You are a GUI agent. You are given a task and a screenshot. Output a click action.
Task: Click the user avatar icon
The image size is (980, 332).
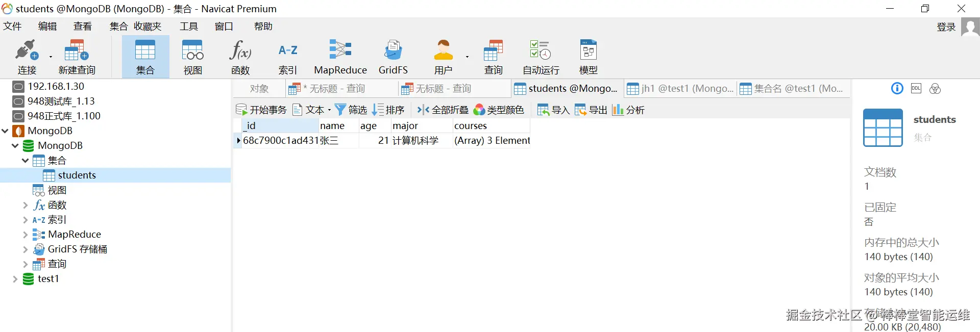pyautogui.click(x=970, y=27)
